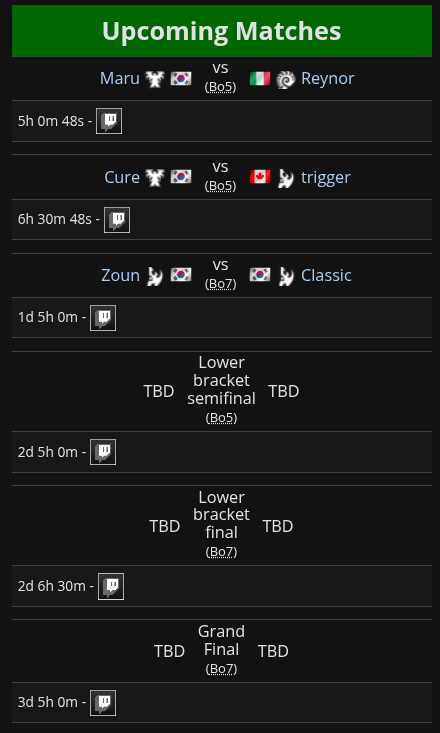Click Cure's Terran race icon
The height and width of the screenshot is (733, 440).
coord(154,178)
